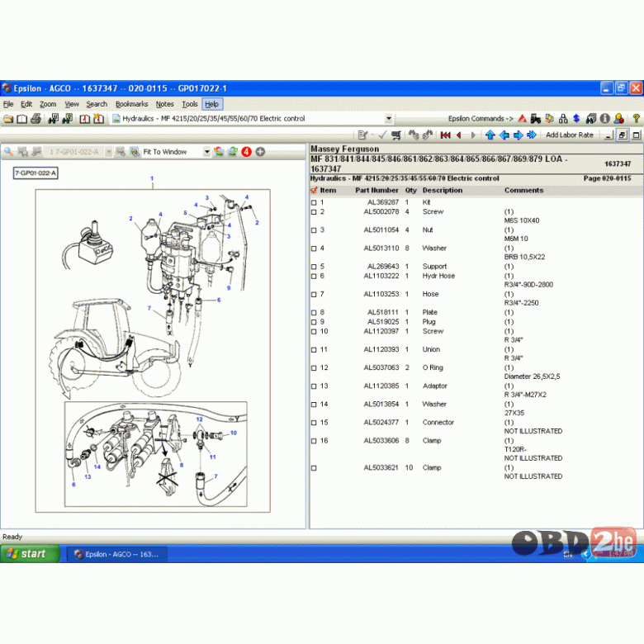
Task: Tick checkbox for item 12 O Ring
Action: 314,368
